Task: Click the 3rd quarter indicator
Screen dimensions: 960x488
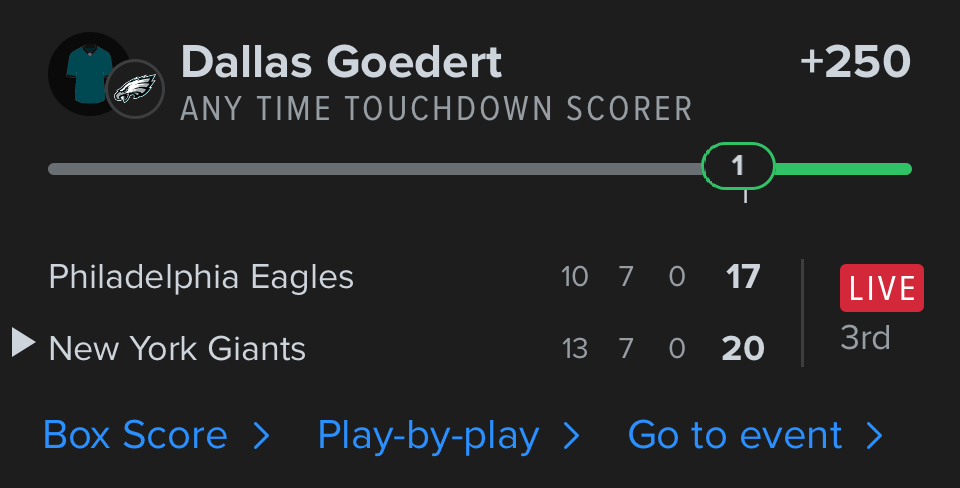Action: click(x=865, y=338)
